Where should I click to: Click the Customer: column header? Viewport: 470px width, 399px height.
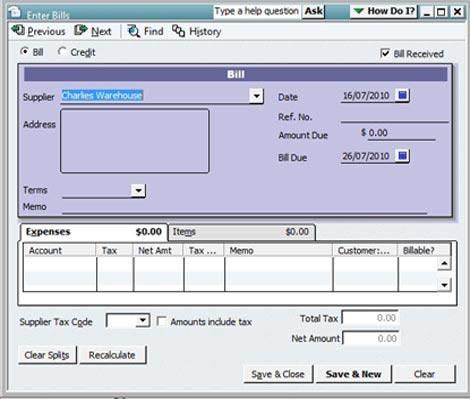tap(365, 250)
